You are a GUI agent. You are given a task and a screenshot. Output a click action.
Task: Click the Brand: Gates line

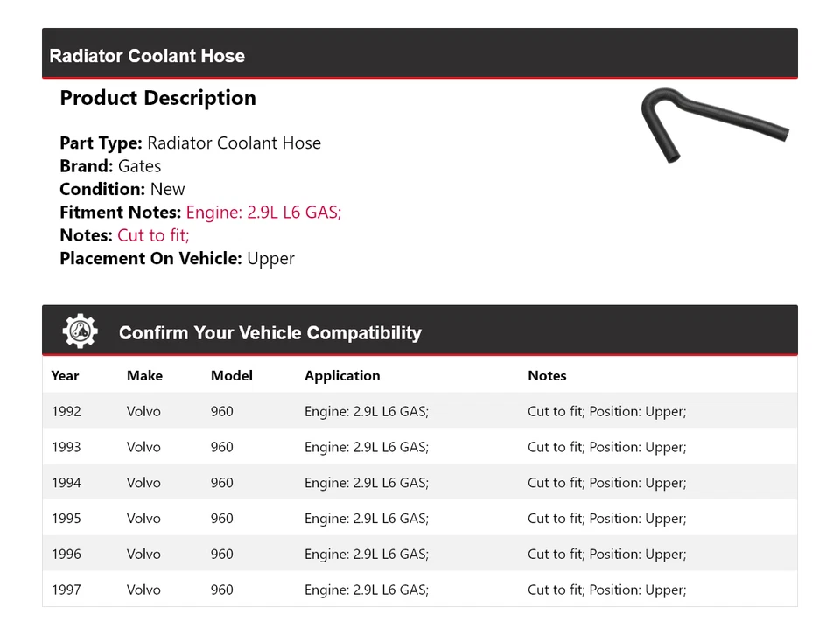click(x=110, y=166)
